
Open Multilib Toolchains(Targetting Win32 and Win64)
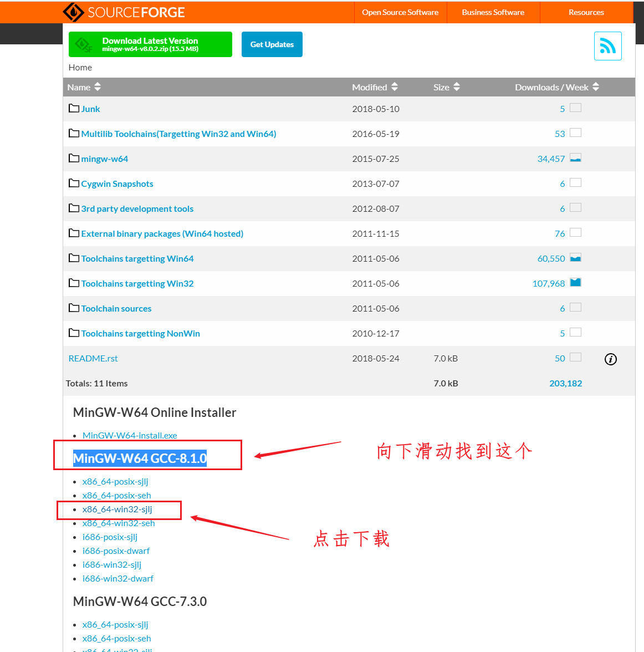point(179,134)
